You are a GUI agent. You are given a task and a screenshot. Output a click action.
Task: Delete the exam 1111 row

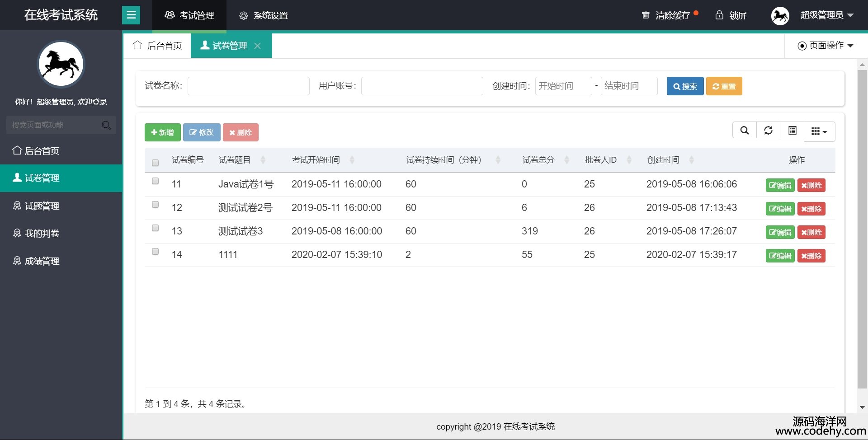click(811, 256)
